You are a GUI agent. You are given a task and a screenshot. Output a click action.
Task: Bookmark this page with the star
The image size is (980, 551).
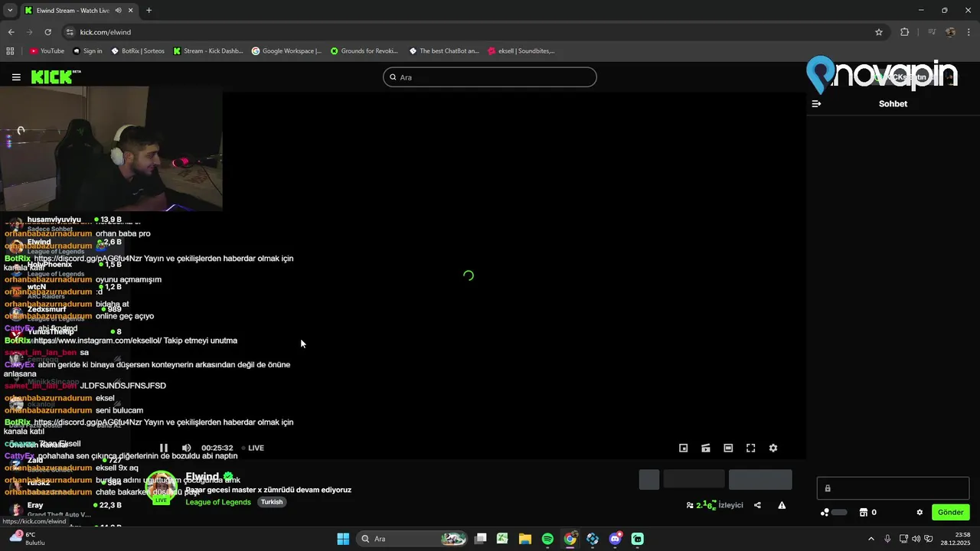point(879,32)
